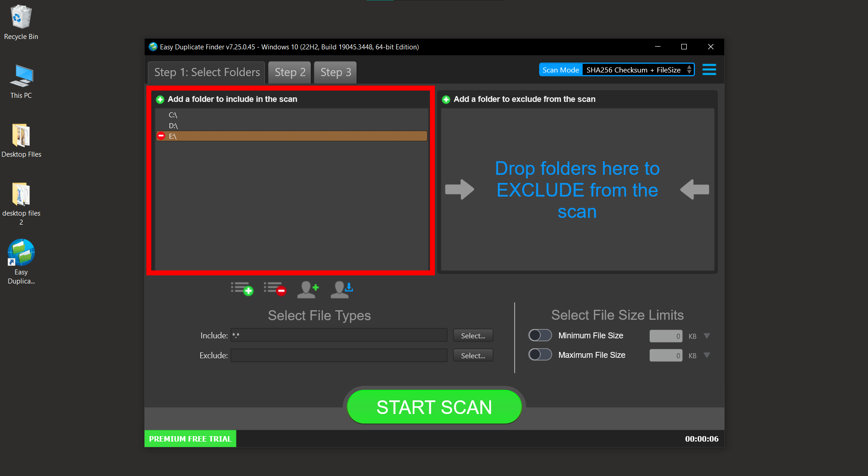Viewport: 868px width, 476px height.
Task: Click 'Add a folder to include in the scan'
Action: pyautogui.click(x=232, y=99)
